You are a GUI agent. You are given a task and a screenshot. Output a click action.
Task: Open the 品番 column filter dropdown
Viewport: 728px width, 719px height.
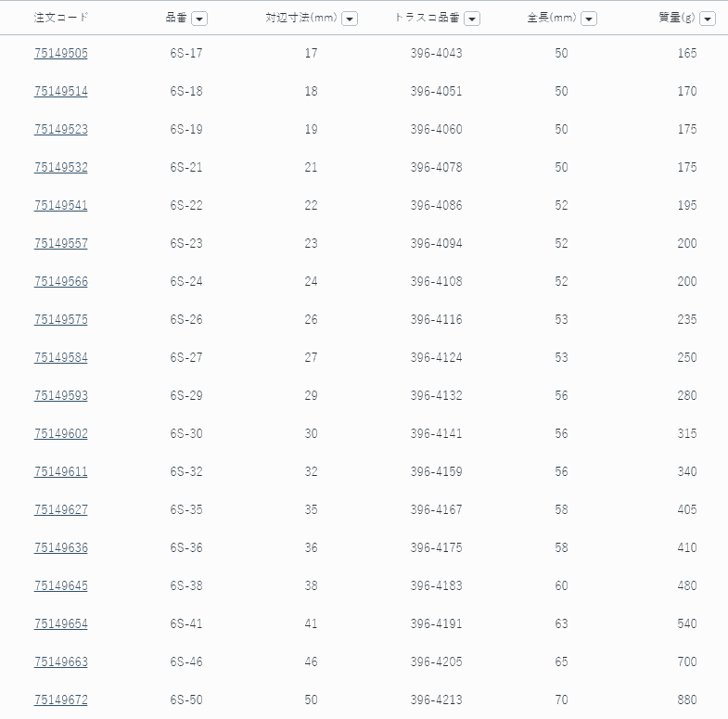(x=199, y=19)
